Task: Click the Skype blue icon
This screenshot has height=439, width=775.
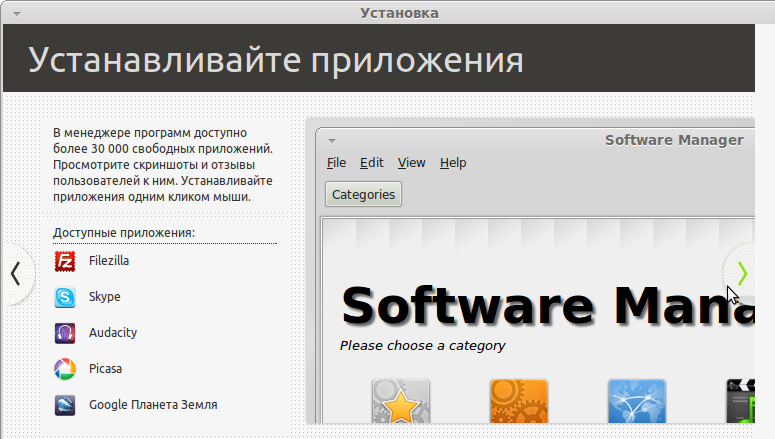Action: click(65, 297)
